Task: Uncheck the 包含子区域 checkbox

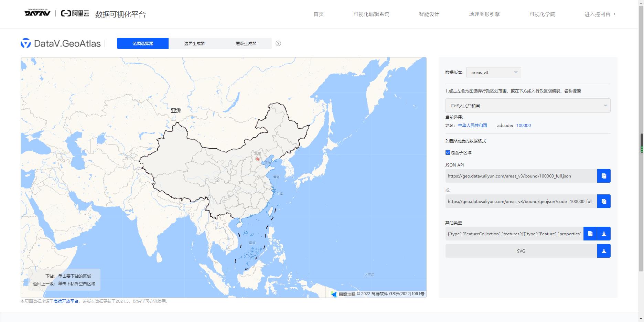Action: click(448, 152)
